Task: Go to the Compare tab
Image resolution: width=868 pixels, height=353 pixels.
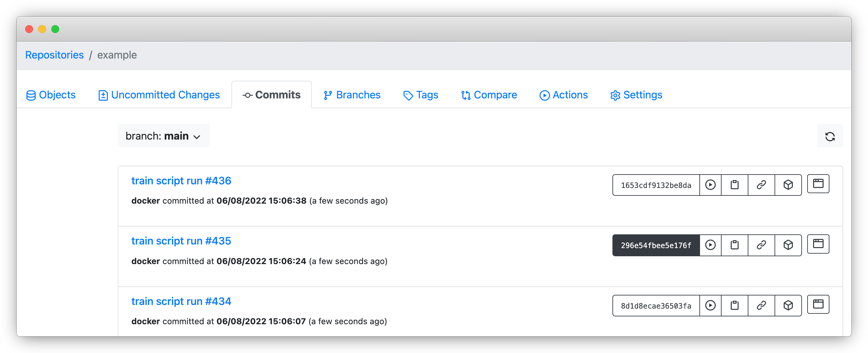Action: pos(489,95)
